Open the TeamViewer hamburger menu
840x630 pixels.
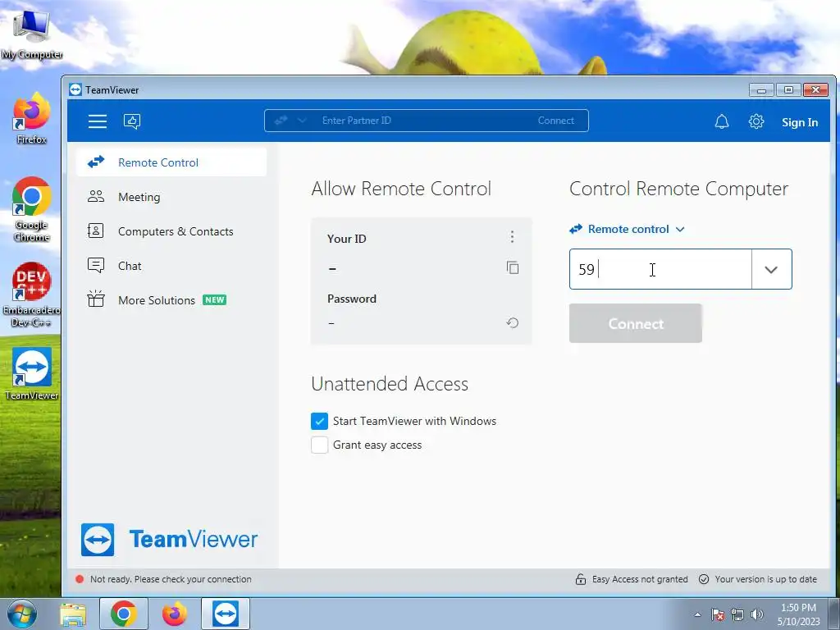[x=97, y=121]
